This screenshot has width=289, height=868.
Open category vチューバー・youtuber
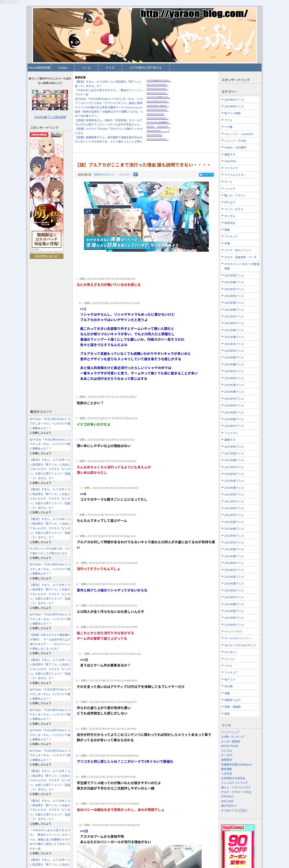239,134
